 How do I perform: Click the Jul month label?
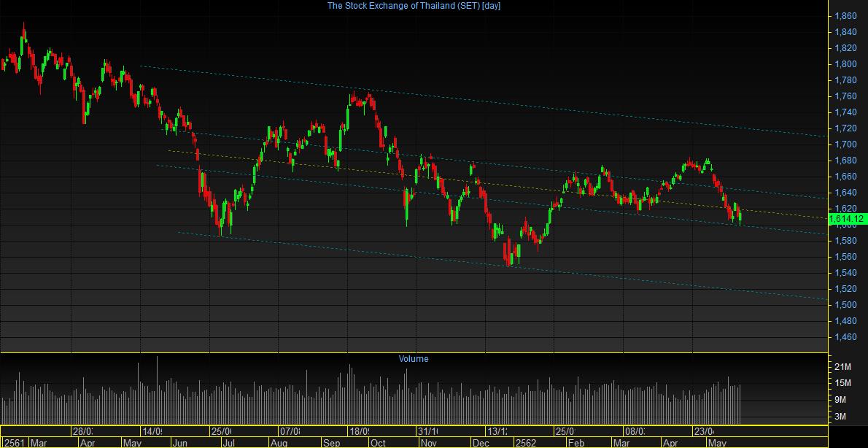pos(228,443)
